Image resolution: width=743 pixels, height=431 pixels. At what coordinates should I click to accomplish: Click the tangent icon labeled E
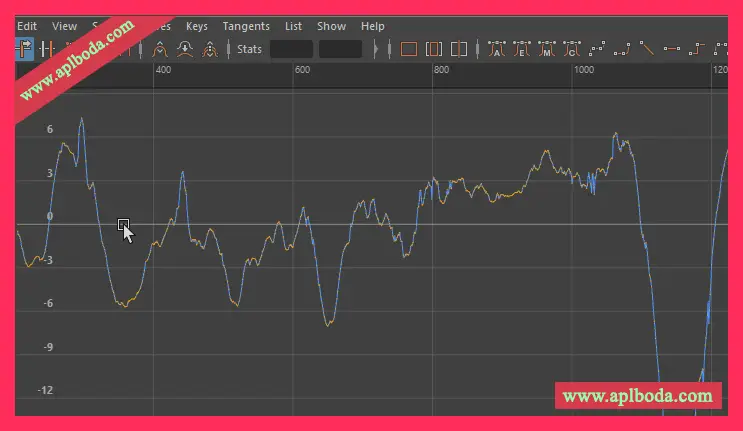(x=521, y=48)
